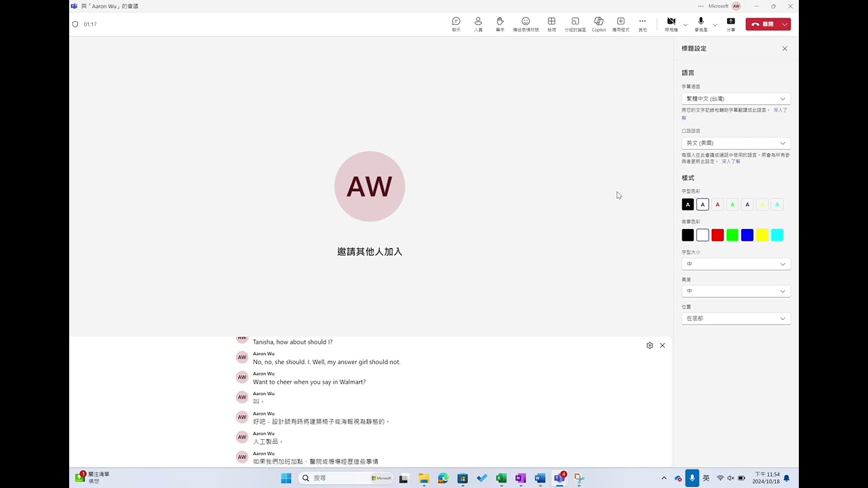Click the meeting shield security icon
The image size is (868, 488).
tap(75, 24)
